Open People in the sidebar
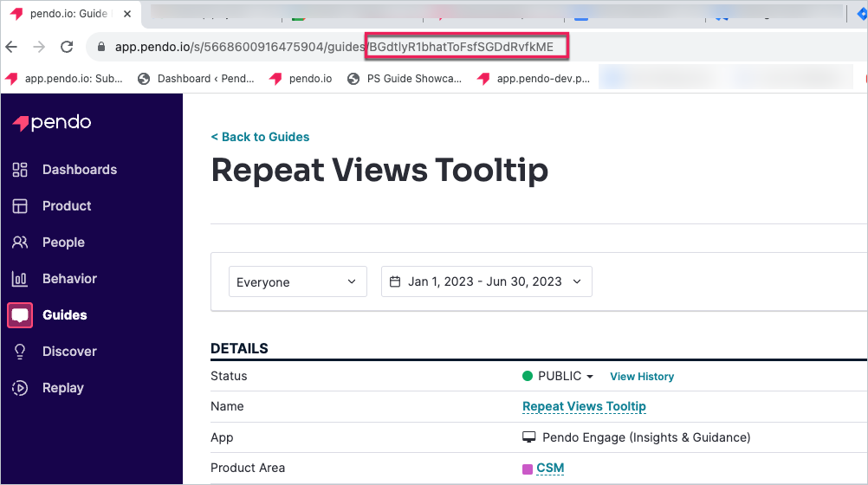This screenshot has width=868, height=485. pos(63,242)
